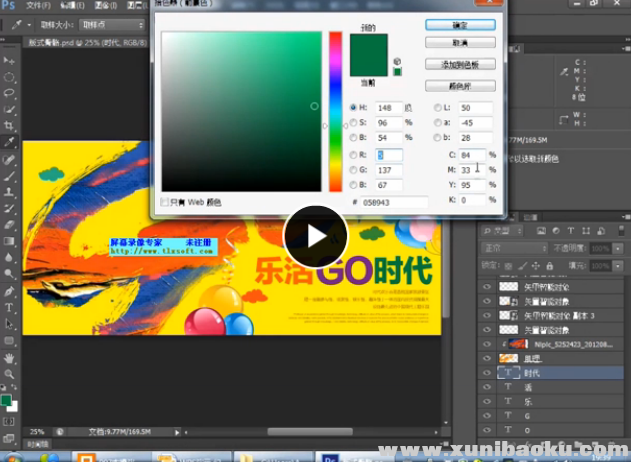Select the Move tool in toolbar
This screenshot has height=462, width=631.
point(9,60)
